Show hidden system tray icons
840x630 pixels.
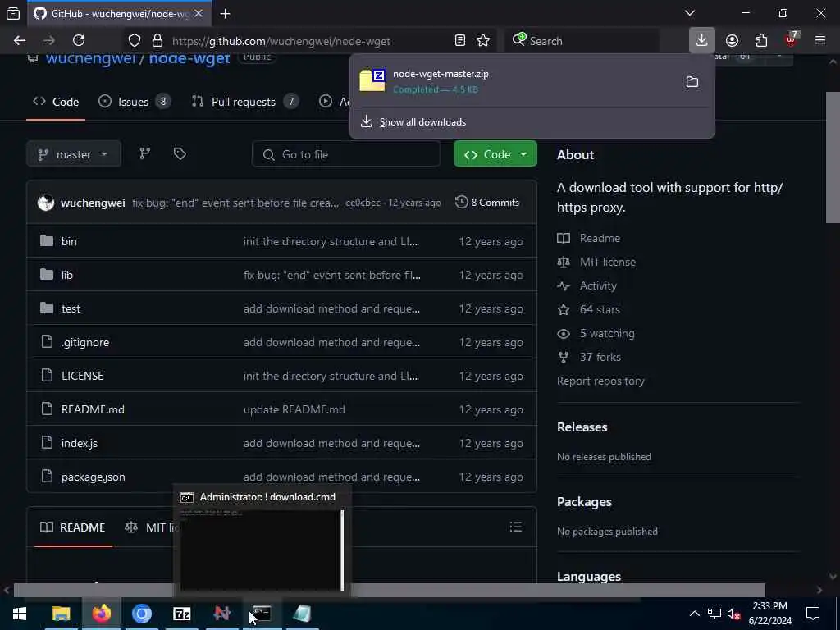[694, 614]
